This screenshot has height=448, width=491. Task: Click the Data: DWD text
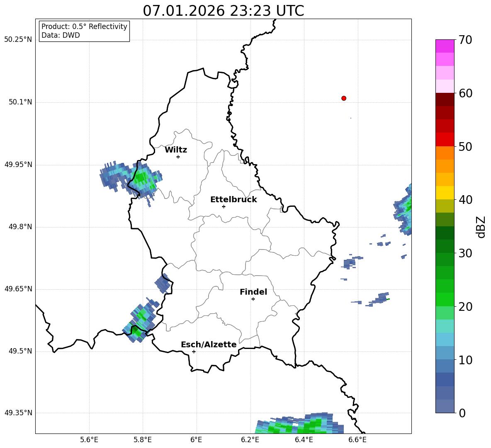click(x=61, y=35)
